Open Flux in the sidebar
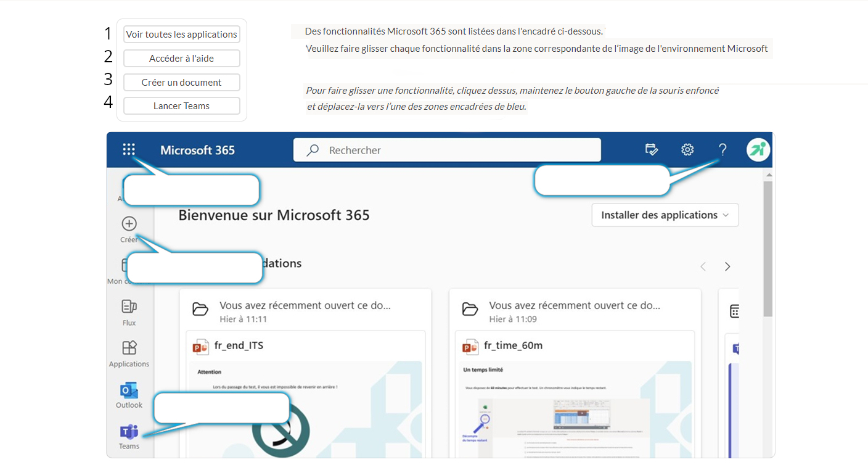The height and width of the screenshot is (470, 868). click(129, 310)
